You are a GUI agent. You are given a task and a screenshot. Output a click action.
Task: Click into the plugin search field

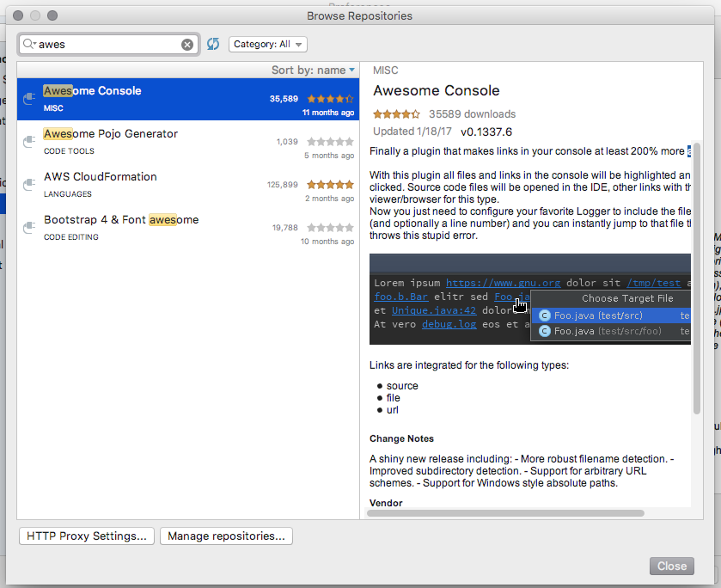(107, 44)
